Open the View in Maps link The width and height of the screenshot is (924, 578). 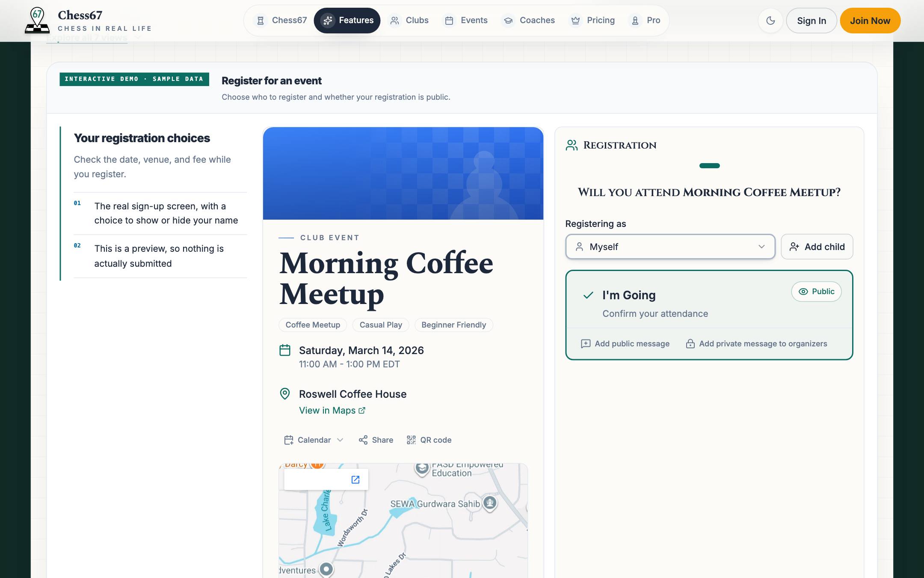point(332,411)
